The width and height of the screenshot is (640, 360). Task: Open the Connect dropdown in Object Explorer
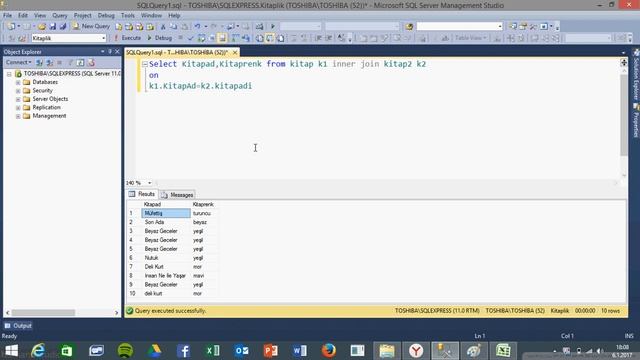[x=18, y=62]
